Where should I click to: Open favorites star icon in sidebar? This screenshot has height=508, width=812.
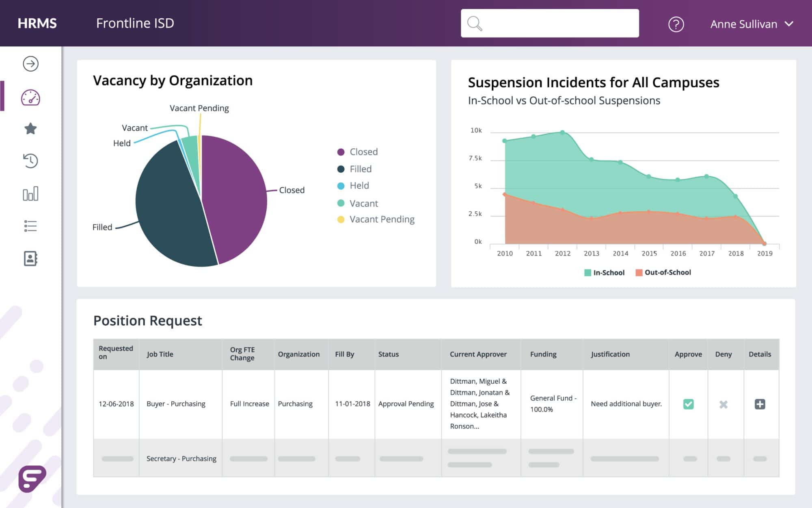tap(30, 129)
